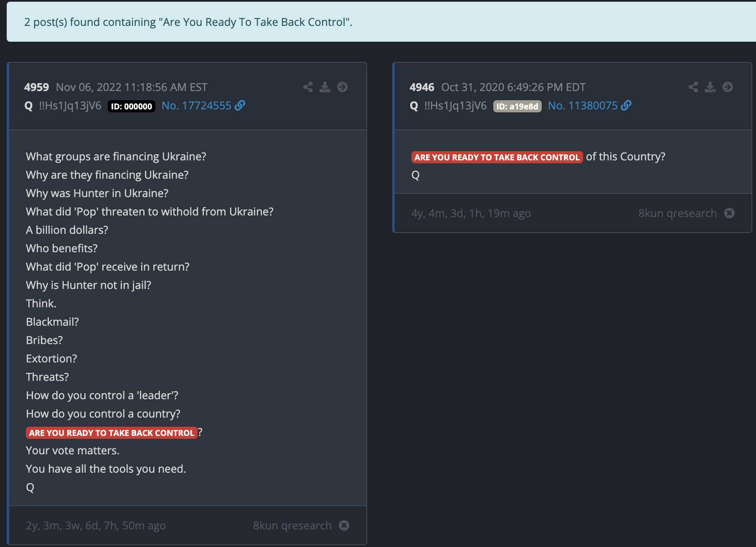Click arrow-right icon on post 4959
The height and width of the screenshot is (547, 756).
[342, 87]
